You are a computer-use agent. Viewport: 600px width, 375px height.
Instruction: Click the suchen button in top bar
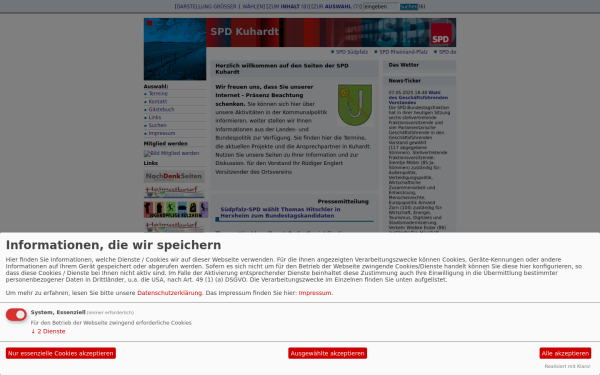tap(409, 7)
